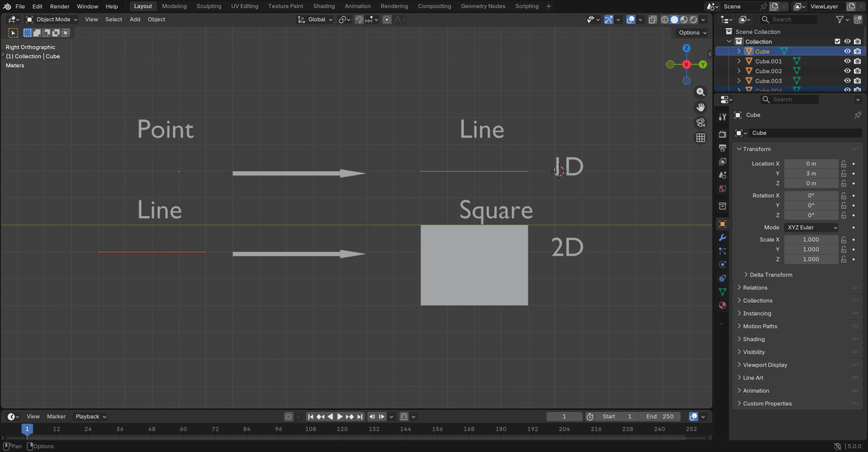Open the Object Mode dropdown
The height and width of the screenshot is (452, 868).
[53, 20]
